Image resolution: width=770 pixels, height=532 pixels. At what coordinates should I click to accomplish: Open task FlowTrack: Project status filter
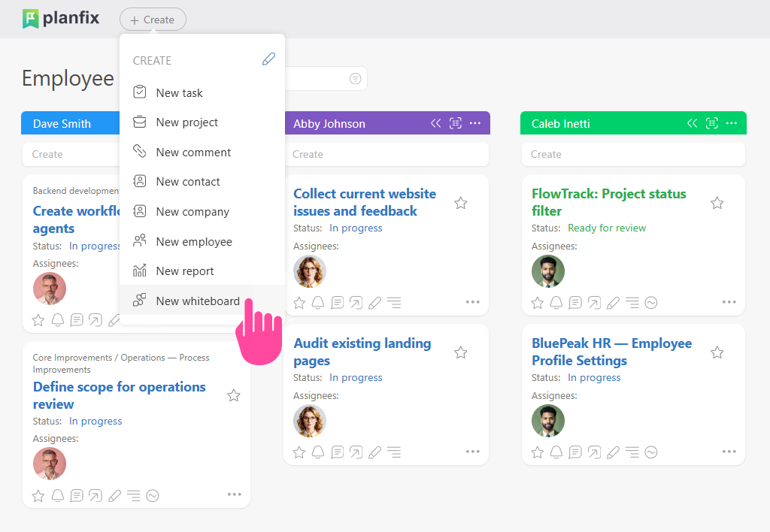click(x=608, y=202)
